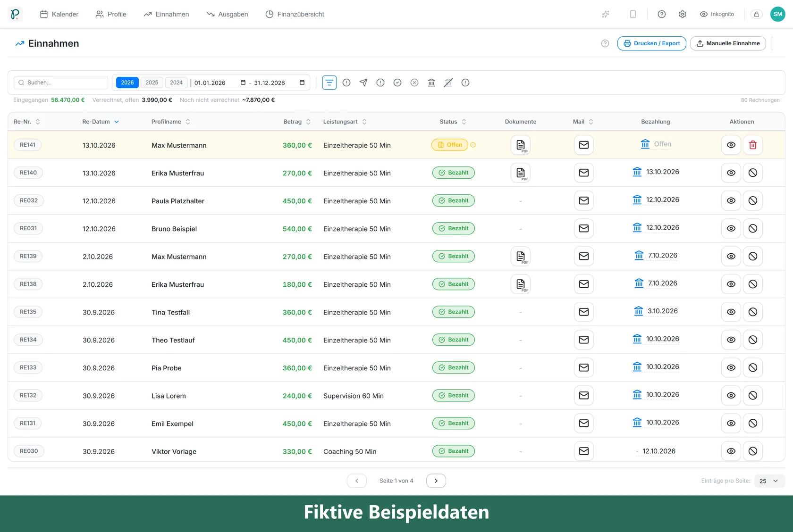Open the PDF document for RE141
Image resolution: width=793 pixels, height=532 pixels.
[521, 145]
